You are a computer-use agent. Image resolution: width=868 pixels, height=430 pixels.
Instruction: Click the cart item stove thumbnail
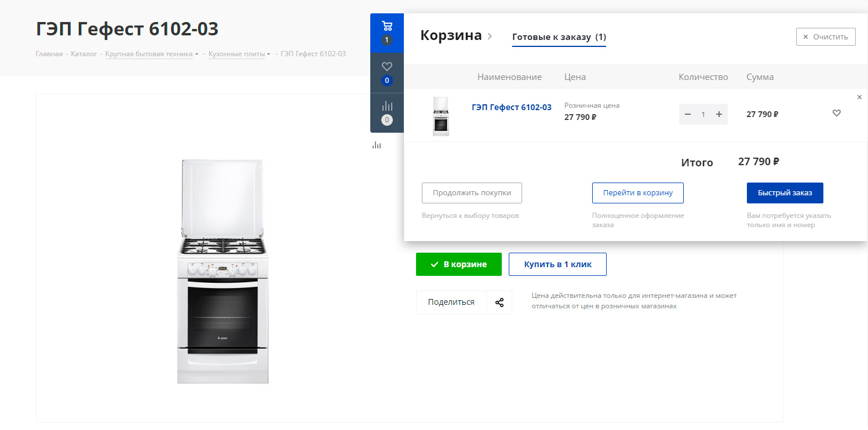coord(441,116)
